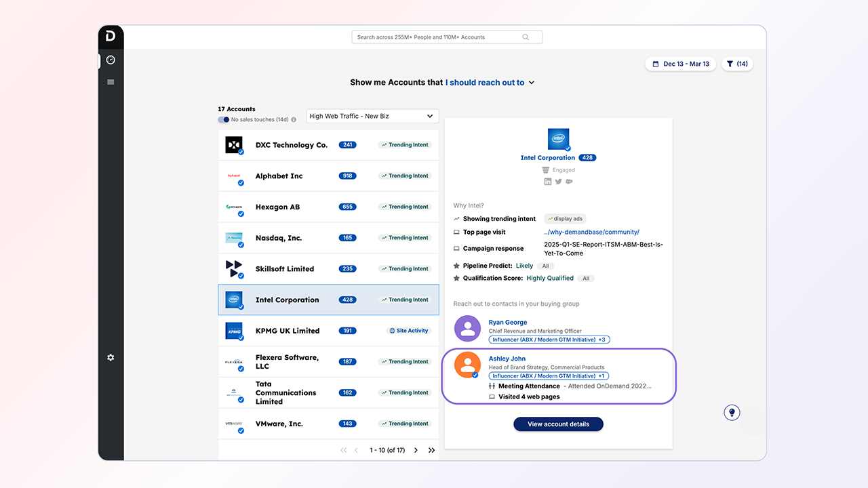The height and width of the screenshot is (488, 868).
Task: Click the Qualification Score 'All' pill
Action: (x=586, y=278)
